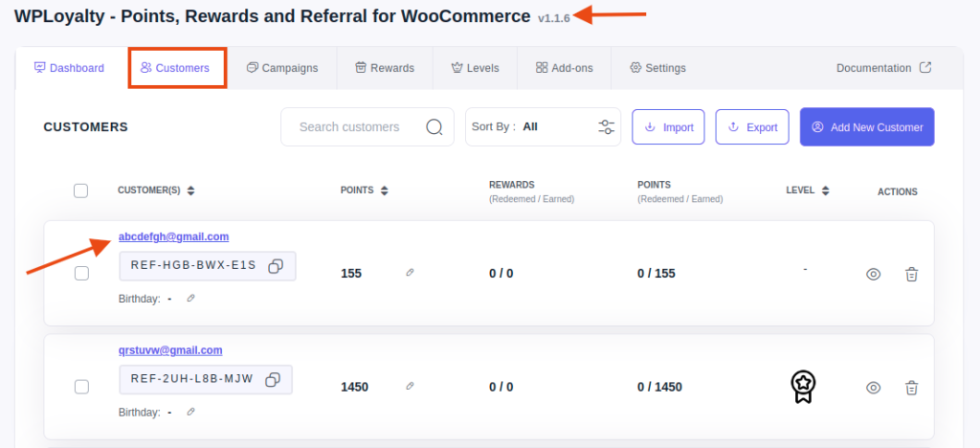This screenshot has height=448, width=980.
Task: Click the Export button
Action: click(x=752, y=127)
